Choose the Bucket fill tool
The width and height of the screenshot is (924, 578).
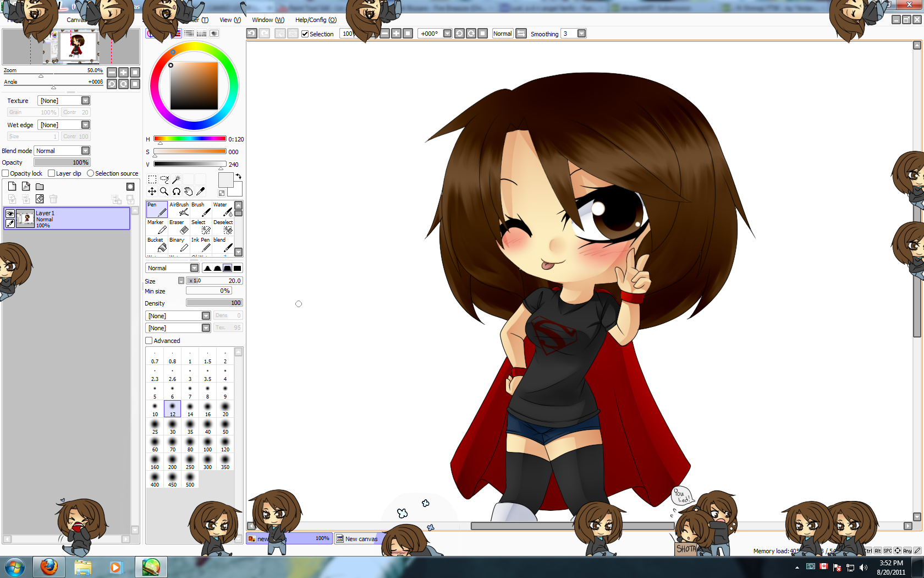(x=156, y=243)
